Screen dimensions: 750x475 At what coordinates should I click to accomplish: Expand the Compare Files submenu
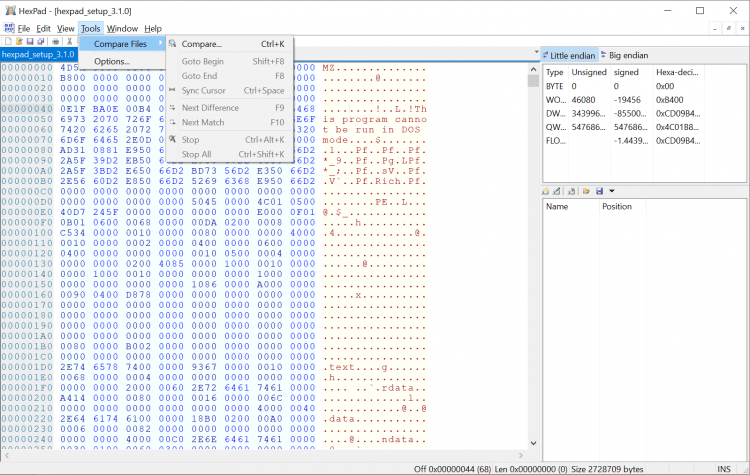click(x=121, y=44)
